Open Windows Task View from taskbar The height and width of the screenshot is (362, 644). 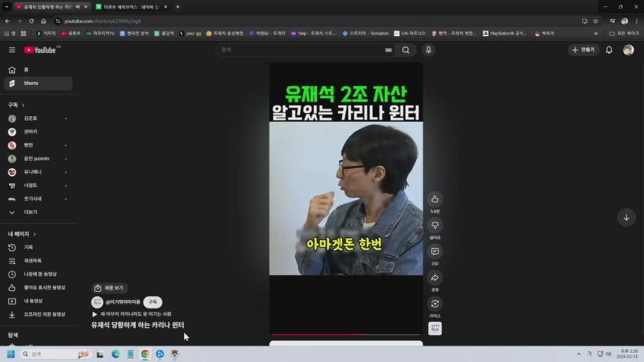point(100,354)
